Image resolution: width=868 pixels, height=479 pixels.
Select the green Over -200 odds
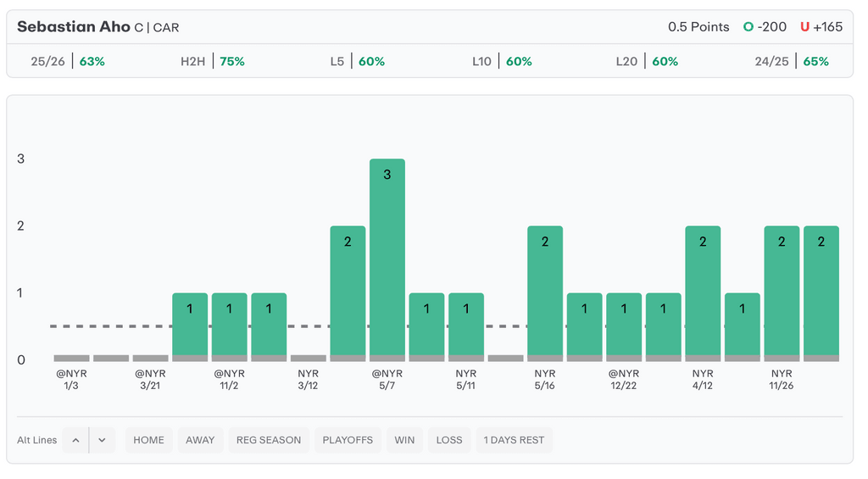tap(765, 27)
